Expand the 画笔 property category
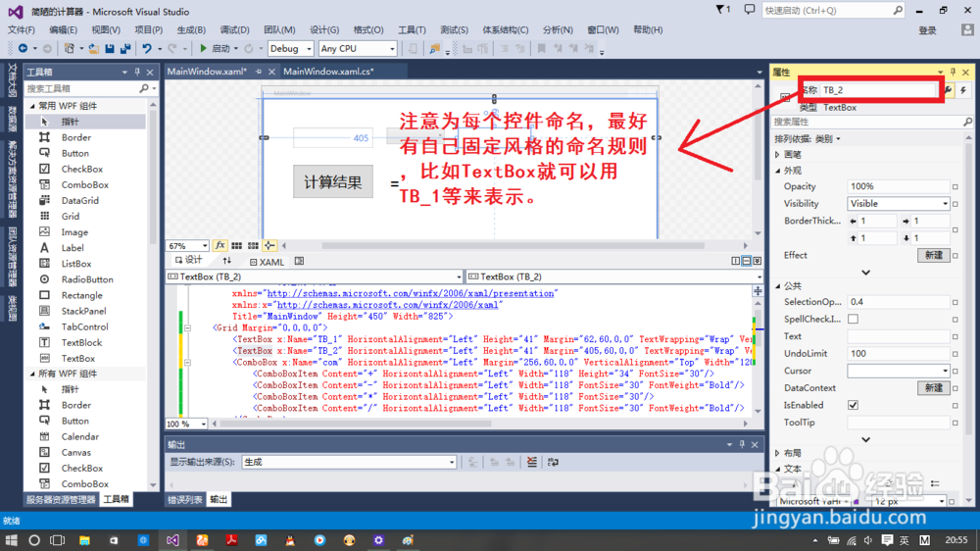 pos(777,155)
